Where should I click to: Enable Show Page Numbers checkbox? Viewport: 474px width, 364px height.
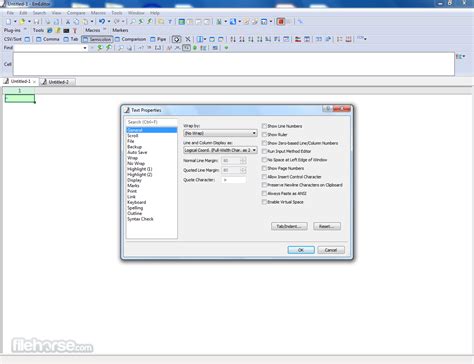(264, 168)
